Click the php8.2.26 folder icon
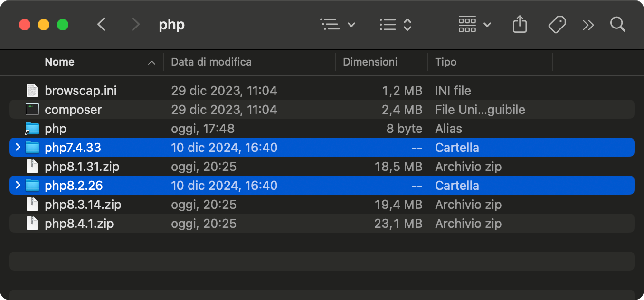The height and width of the screenshot is (300, 644). pyautogui.click(x=32, y=185)
